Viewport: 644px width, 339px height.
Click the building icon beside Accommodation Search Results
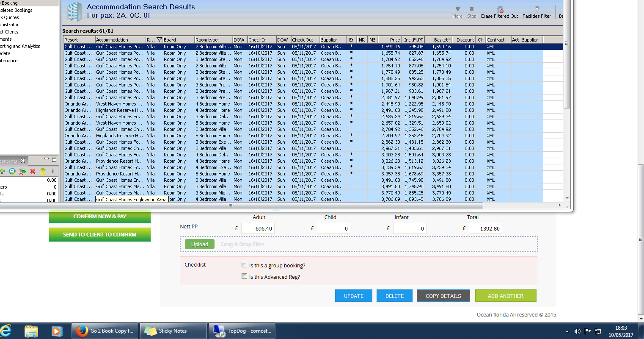tap(74, 11)
